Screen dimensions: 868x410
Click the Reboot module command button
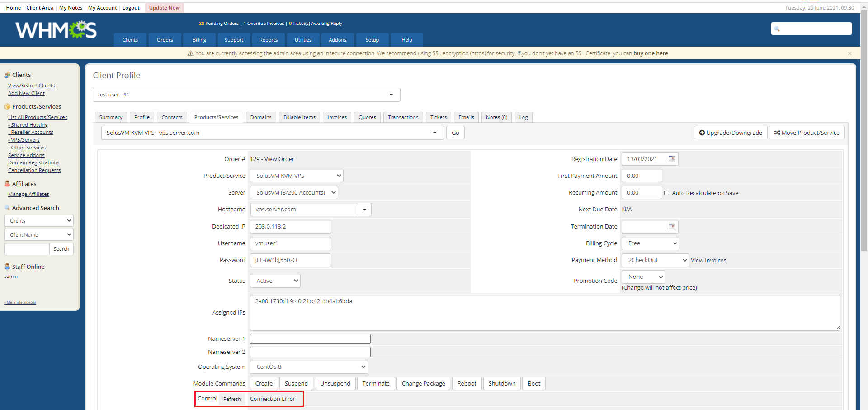point(467,383)
